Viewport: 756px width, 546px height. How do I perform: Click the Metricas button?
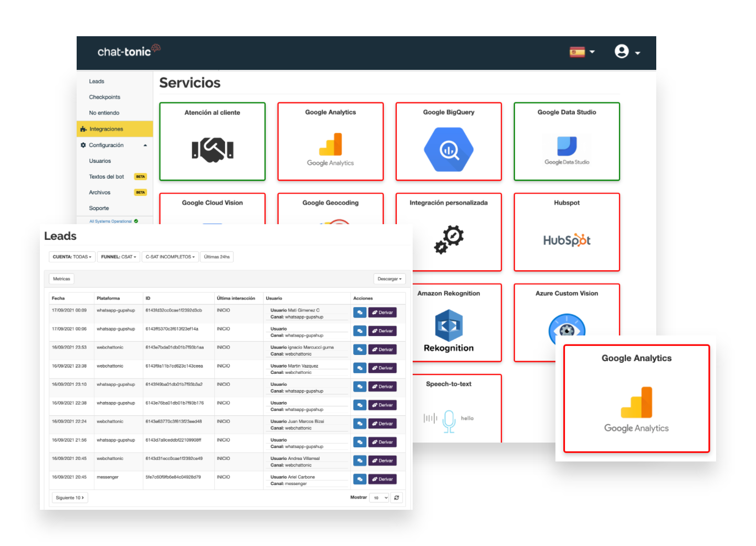(x=61, y=279)
